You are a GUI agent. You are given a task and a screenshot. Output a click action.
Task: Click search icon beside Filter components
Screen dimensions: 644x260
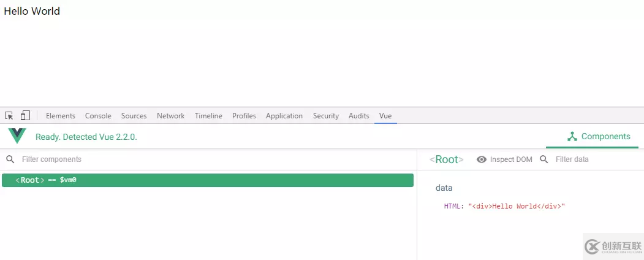click(10, 159)
